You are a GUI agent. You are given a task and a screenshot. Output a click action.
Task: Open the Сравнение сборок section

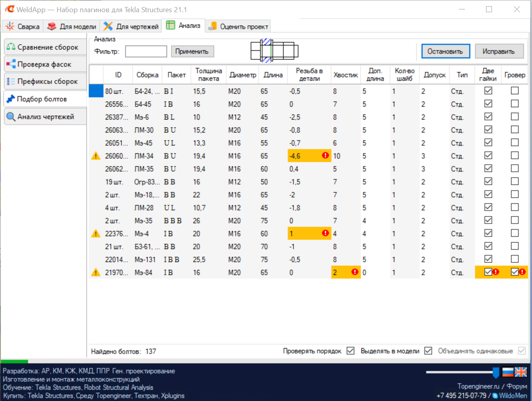pos(45,47)
